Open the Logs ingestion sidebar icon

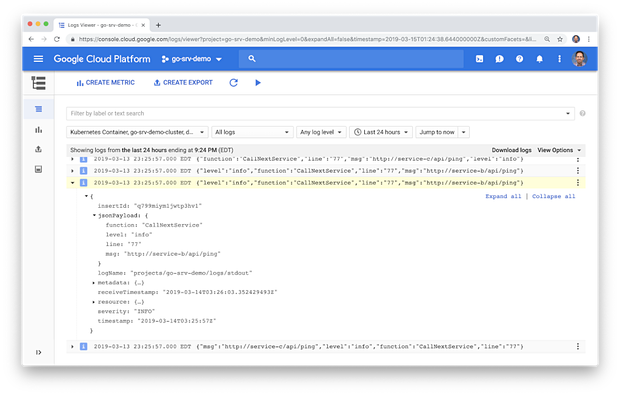click(38, 169)
